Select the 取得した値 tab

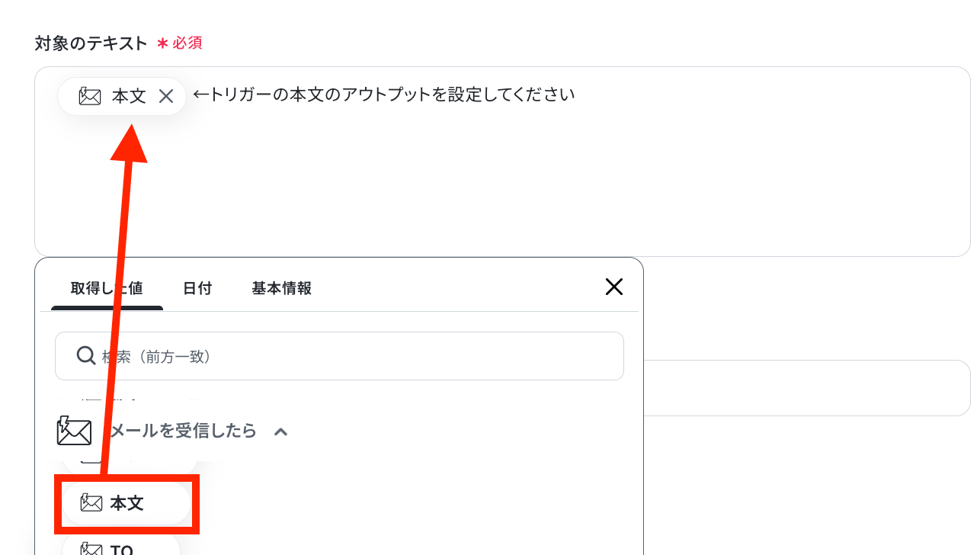107,288
